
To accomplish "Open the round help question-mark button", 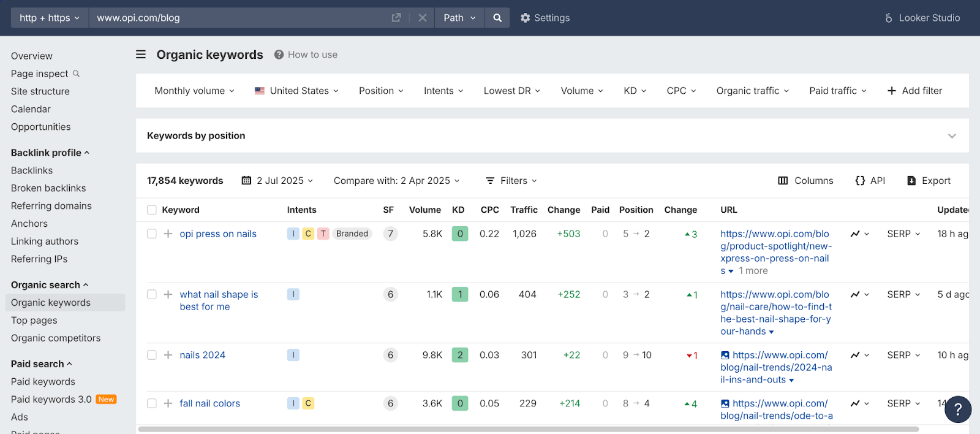I will click(x=958, y=409).
